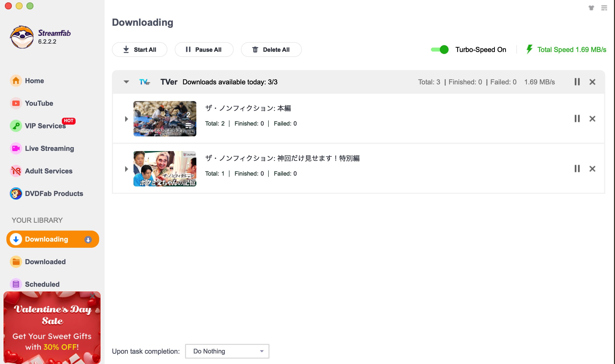Pause the ザ・ノンフィクション: 本編 download
Screen dimensions: 615x364
pyautogui.click(x=577, y=119)
